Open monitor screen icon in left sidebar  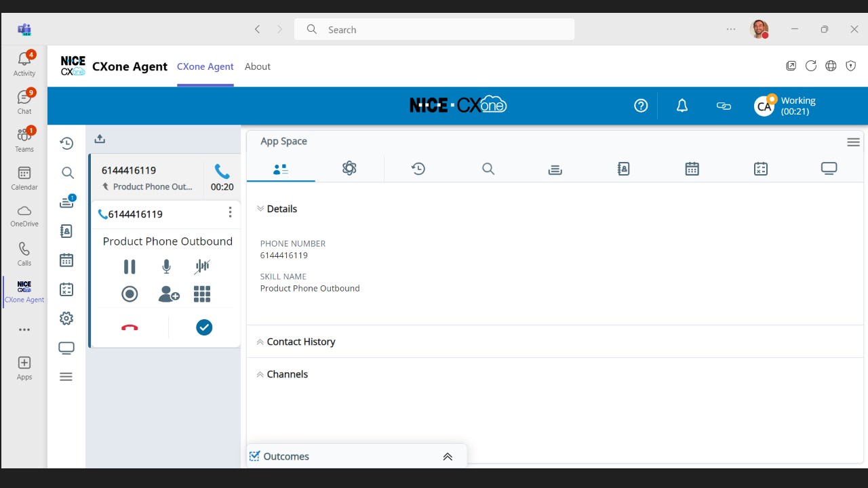pyautogui.click(x=66, y=348)
